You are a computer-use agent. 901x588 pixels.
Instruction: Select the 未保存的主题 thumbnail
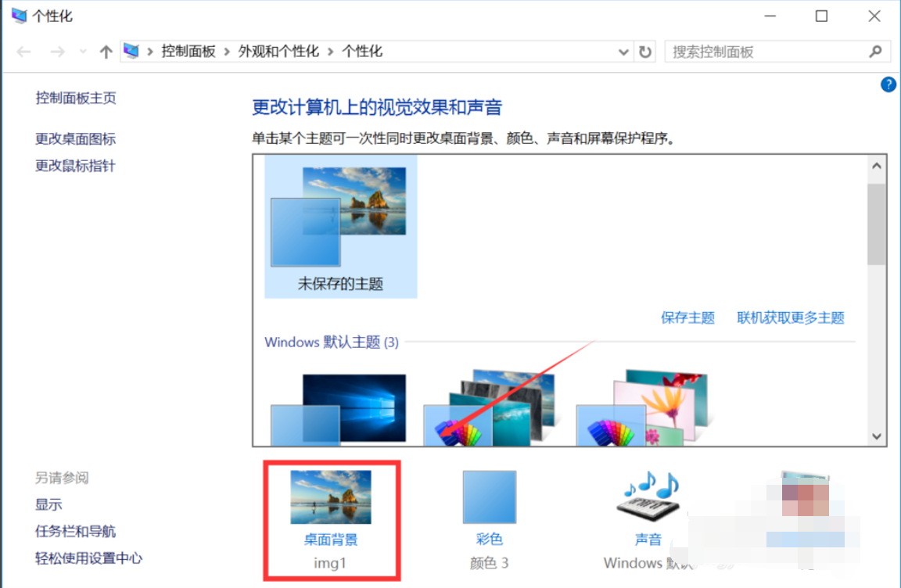[340, 227]
